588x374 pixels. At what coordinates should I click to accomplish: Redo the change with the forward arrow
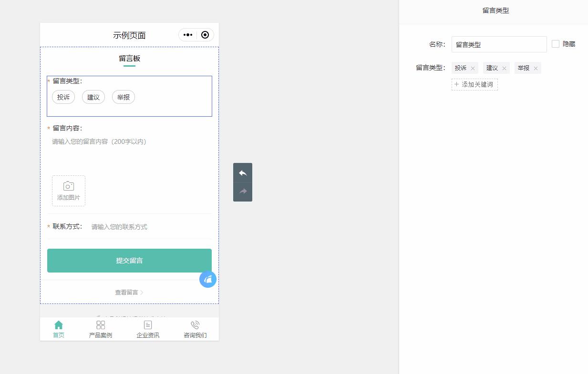tap(243, 192)
